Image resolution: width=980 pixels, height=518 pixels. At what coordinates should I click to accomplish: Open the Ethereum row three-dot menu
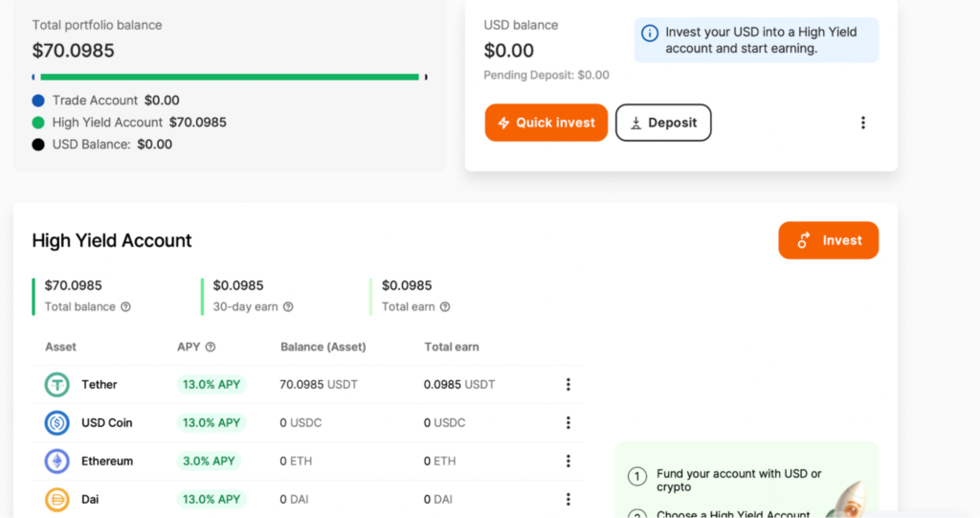pos(568,462)
